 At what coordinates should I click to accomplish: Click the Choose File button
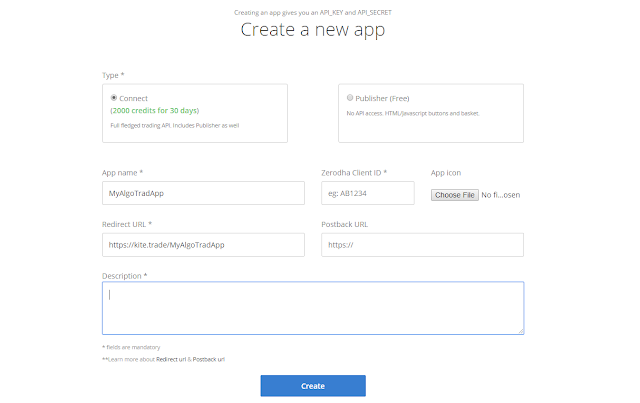point(455,195)
